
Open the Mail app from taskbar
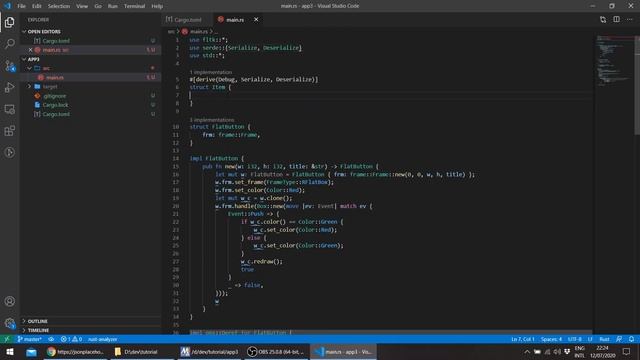click(x=31, y=352)
